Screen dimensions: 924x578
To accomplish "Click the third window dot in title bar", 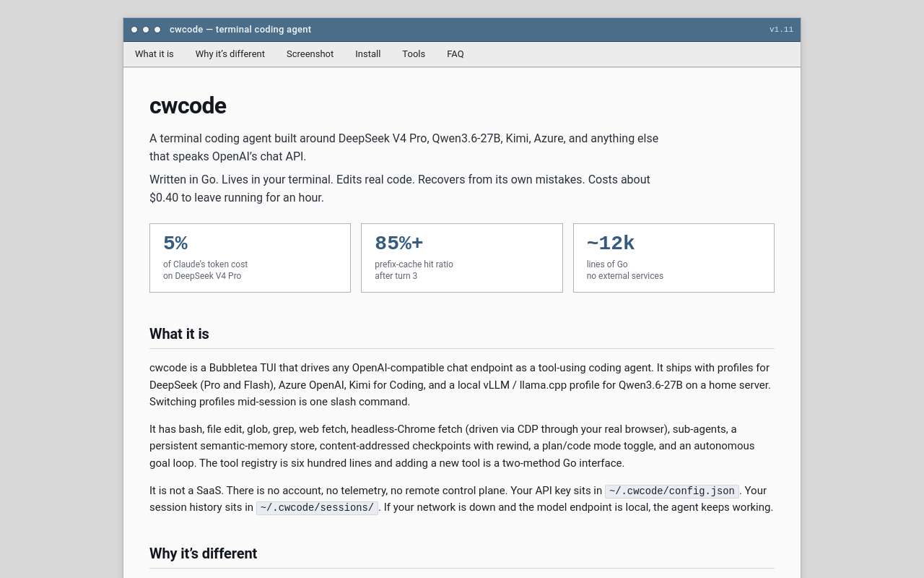I will pyautogui.click(x=157, y=30).
